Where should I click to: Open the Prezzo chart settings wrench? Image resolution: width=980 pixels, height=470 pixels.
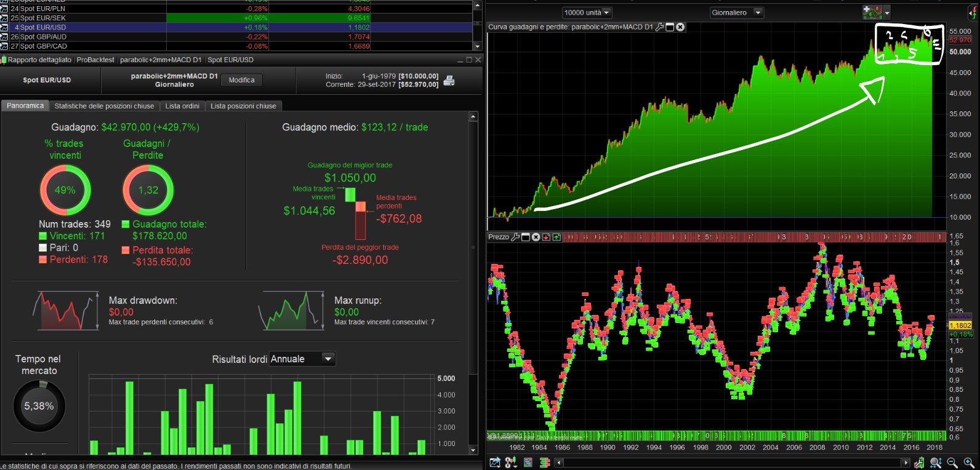(x=516, y=237)
